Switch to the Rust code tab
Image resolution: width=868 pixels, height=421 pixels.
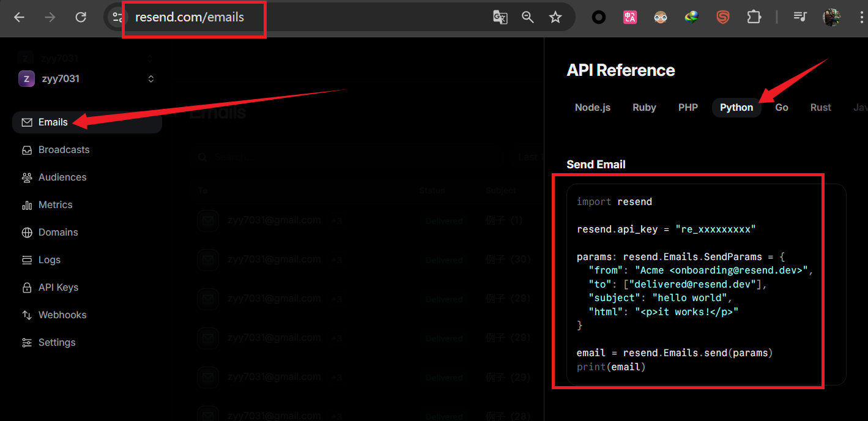tap(820, 107)
